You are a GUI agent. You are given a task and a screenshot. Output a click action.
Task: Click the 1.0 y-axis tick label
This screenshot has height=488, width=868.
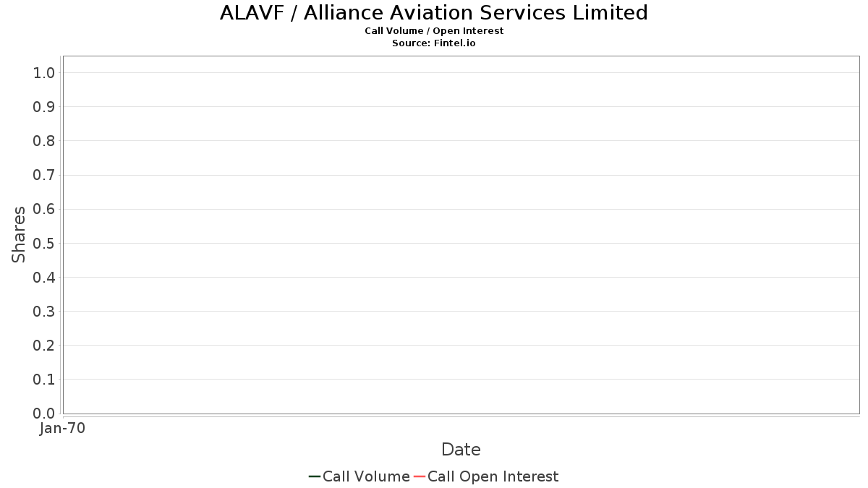[x=44, y=72]
